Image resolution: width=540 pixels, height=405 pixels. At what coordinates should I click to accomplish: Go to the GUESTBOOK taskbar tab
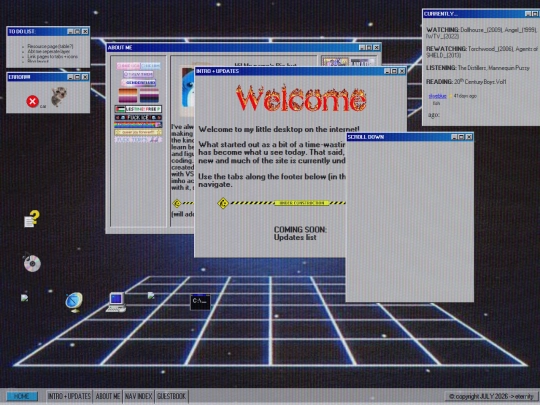click(172, 396)
